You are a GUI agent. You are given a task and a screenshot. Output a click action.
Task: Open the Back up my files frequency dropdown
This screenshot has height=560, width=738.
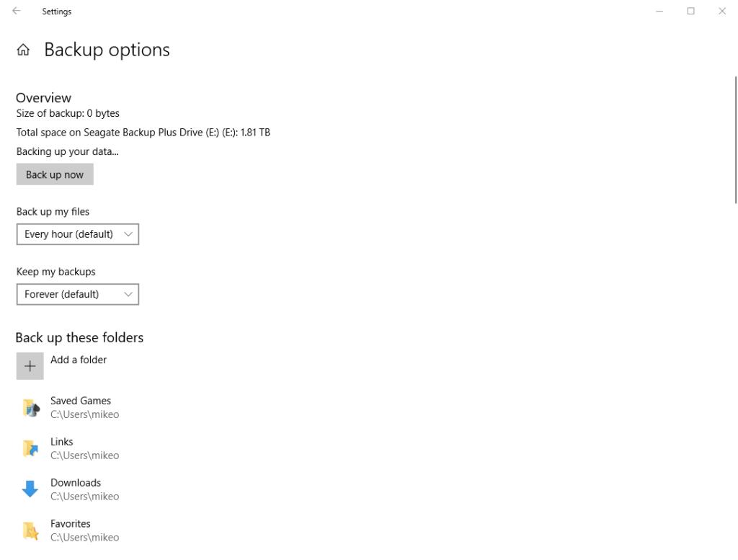pos(77,234)
